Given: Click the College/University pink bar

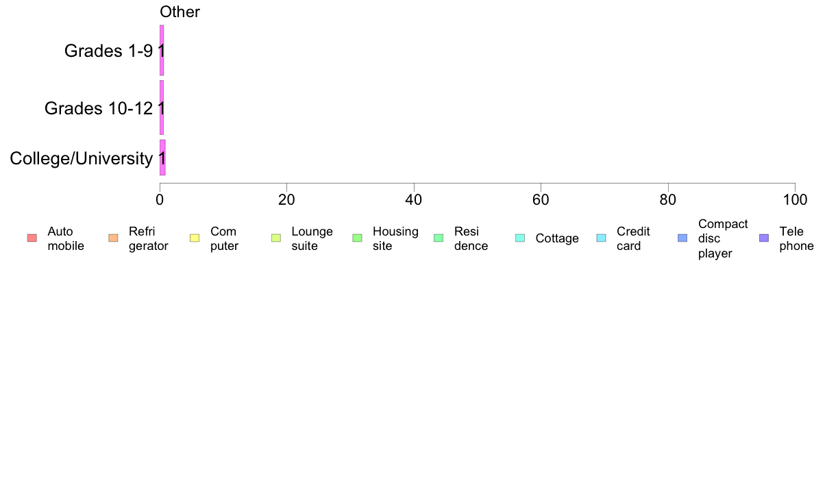Looking at the screenshot, I should (162, 157).
